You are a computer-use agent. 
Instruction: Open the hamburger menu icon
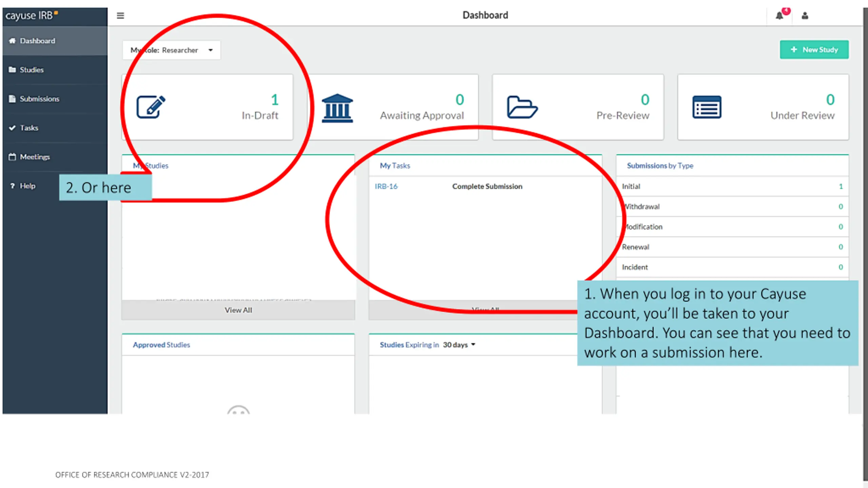[120, 16]
